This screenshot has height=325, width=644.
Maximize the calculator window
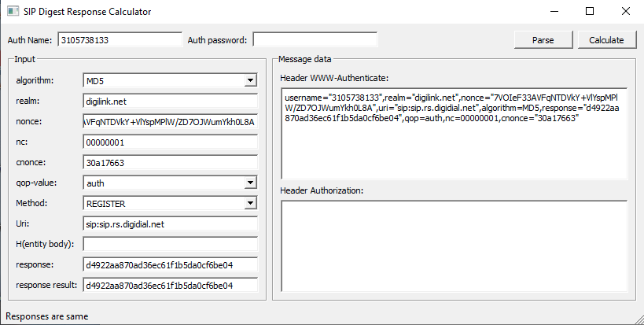(x=590, y=11)
